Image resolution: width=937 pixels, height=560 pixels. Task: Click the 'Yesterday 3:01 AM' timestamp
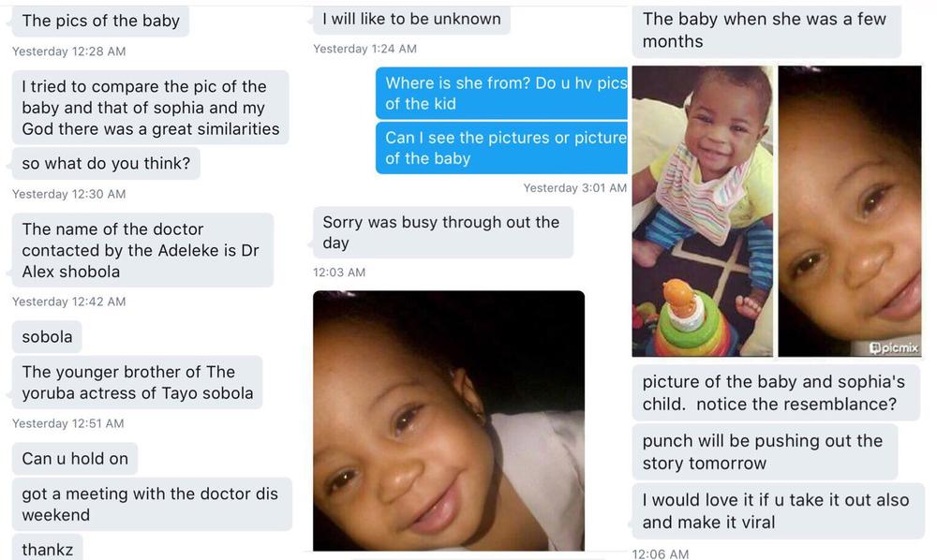click(x=575, y=188)
